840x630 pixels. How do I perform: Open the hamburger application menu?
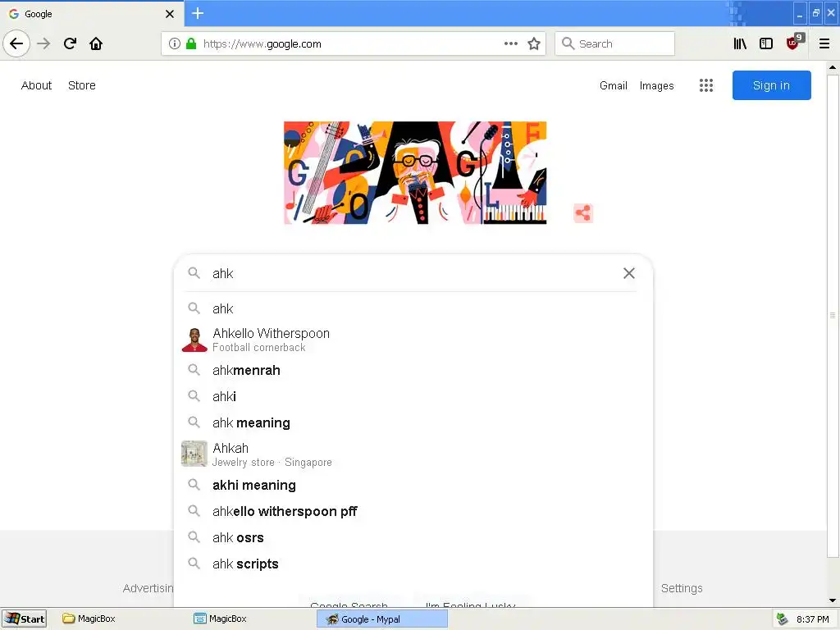(x=824, y=44)
